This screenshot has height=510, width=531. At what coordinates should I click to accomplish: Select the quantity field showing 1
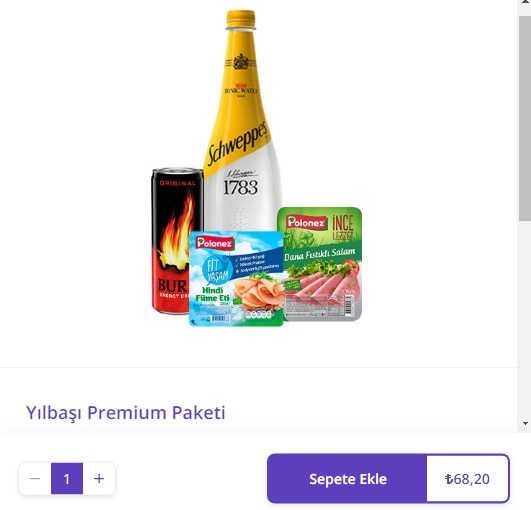[x=67, y=479]
